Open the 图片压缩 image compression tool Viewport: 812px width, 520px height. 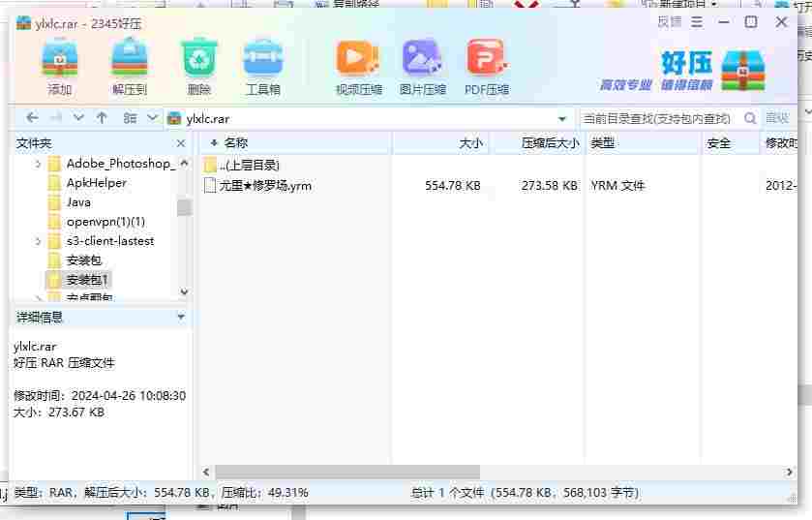click(423, 68)
